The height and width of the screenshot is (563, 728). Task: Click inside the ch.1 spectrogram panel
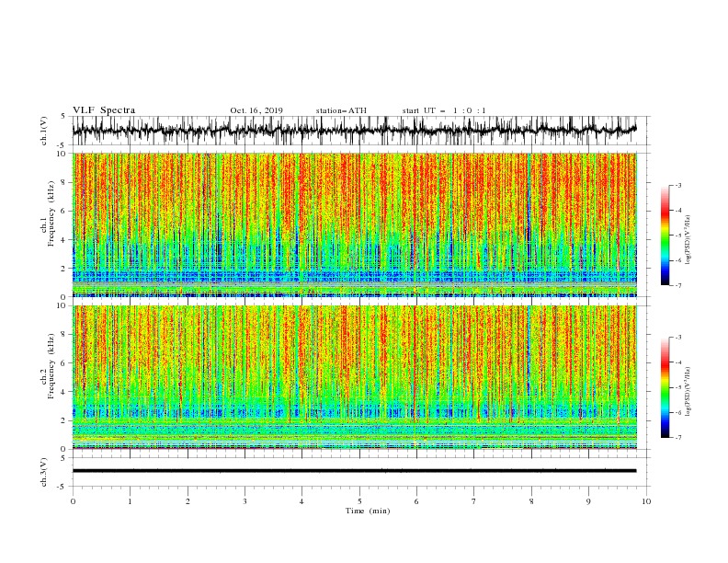(355, 224)
